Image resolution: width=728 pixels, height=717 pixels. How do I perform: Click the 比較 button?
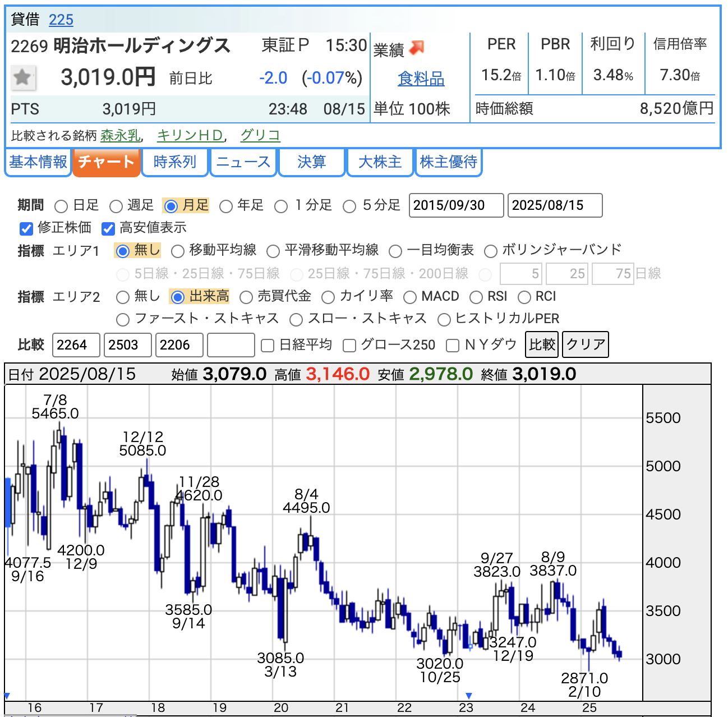[x=542, y=344]
